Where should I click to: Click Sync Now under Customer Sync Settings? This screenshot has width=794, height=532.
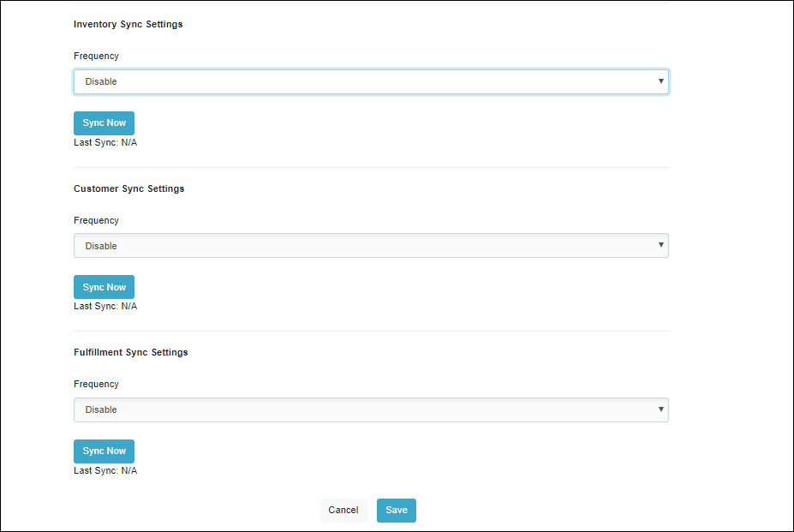pos(104,286)
